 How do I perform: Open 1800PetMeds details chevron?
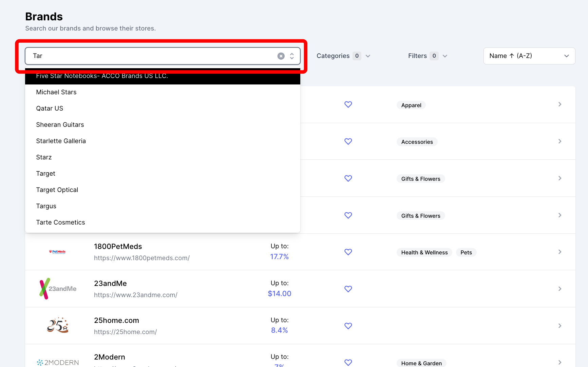tap(560, 252)
